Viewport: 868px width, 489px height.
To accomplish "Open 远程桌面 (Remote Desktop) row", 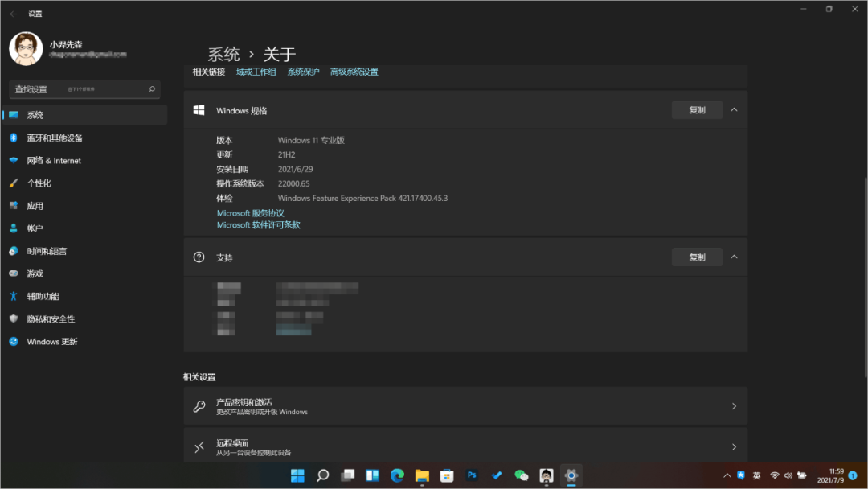I will (x=465, y=447).
